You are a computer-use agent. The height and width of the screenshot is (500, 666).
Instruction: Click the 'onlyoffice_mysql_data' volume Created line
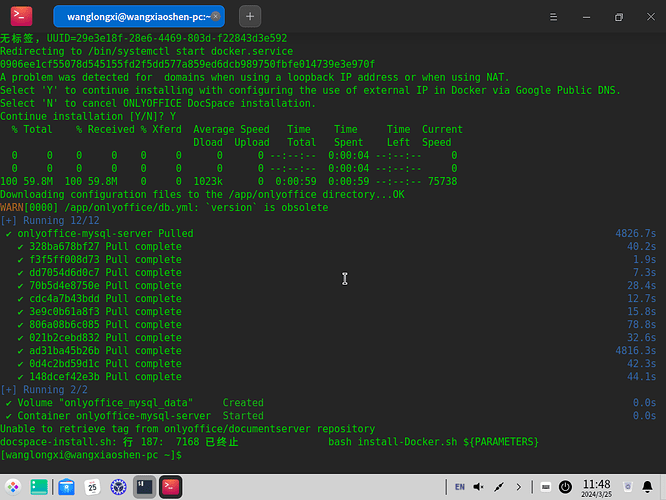(135, 403)
